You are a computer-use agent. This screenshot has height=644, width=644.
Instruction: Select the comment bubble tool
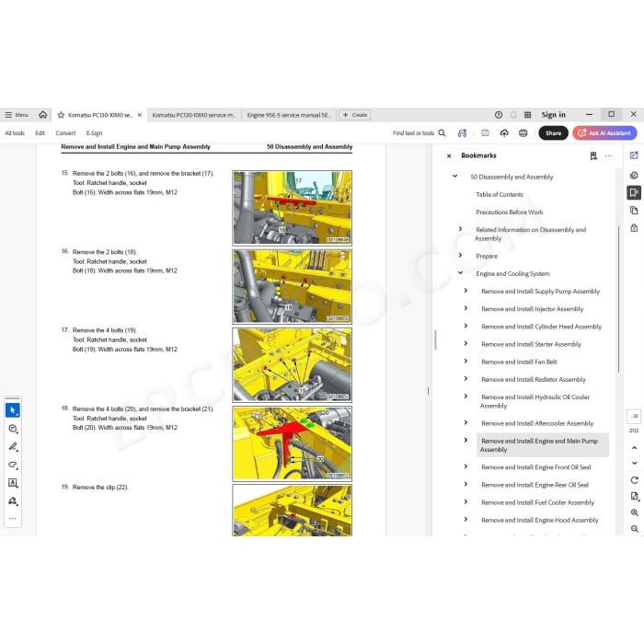pyautogui.click(x=13, y=429)
